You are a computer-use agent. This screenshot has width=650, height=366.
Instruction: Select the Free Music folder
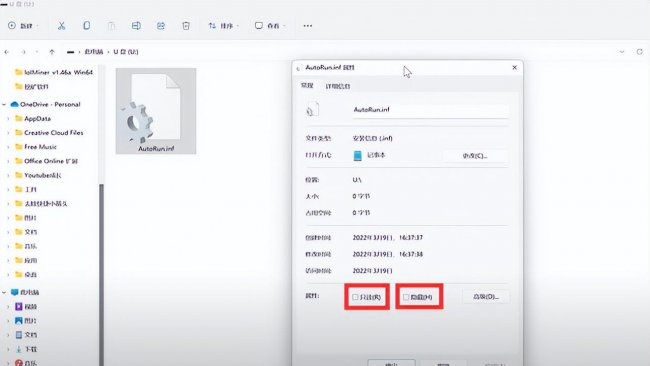coord(36,147)
